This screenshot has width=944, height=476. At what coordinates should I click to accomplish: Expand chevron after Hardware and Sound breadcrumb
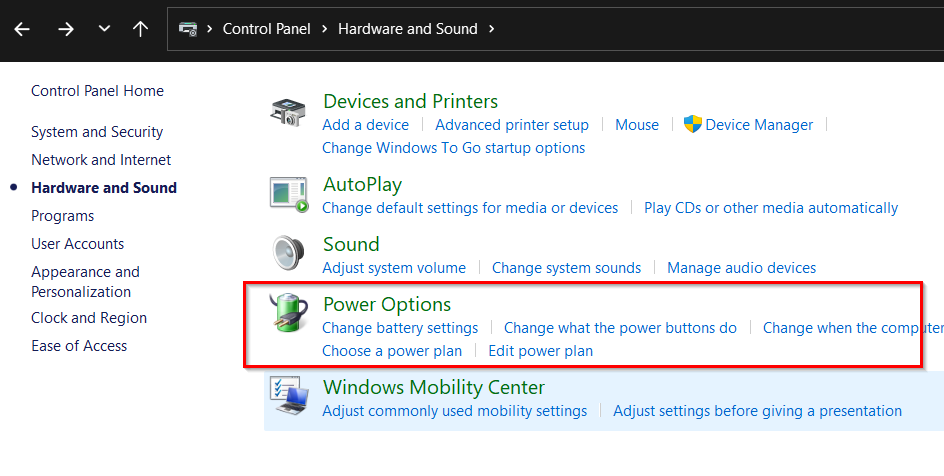click(x=491, y=29)
